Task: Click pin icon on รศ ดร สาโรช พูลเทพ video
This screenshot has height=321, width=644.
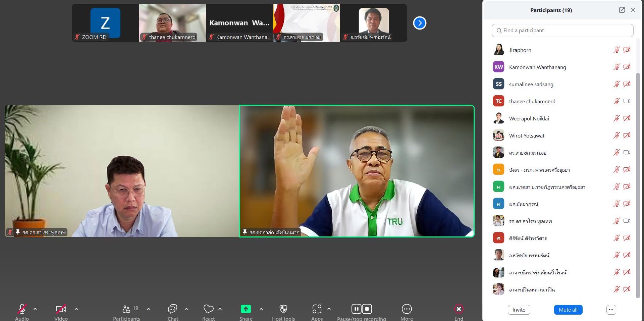Action: point(18,232)
